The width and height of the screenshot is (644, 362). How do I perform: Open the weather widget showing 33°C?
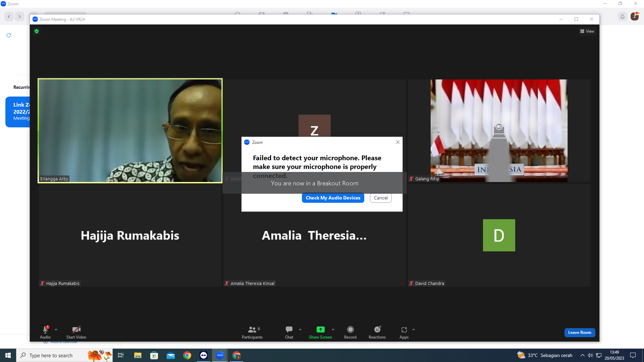click(545, 355)
